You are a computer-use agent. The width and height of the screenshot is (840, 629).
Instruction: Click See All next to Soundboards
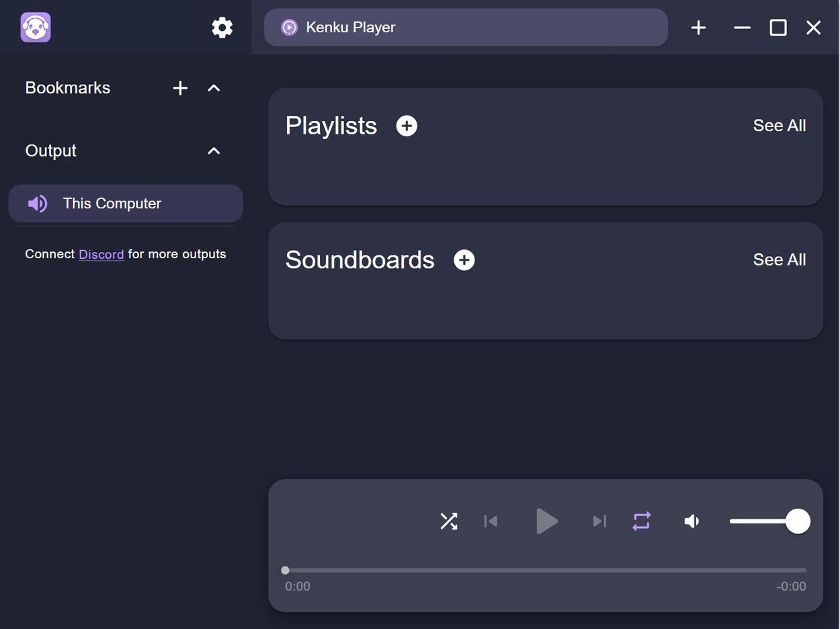coord(779,259)
